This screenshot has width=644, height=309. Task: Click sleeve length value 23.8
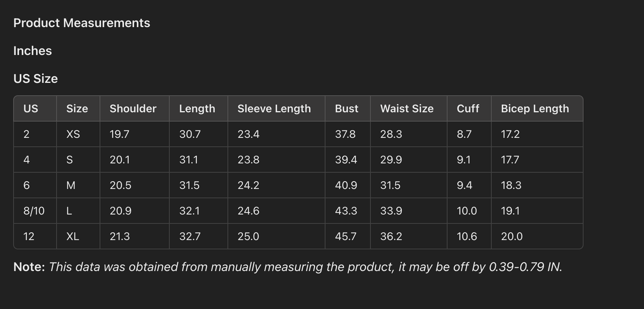click(248, 160)
